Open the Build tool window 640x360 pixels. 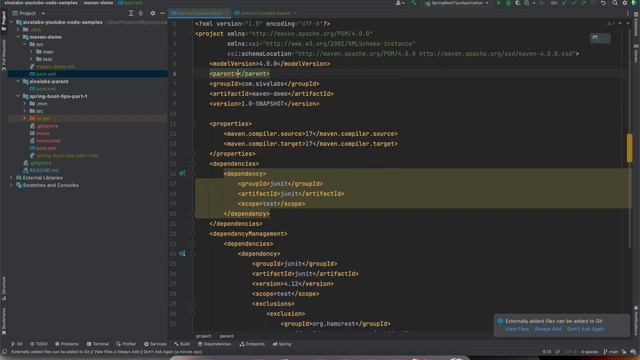182,344
